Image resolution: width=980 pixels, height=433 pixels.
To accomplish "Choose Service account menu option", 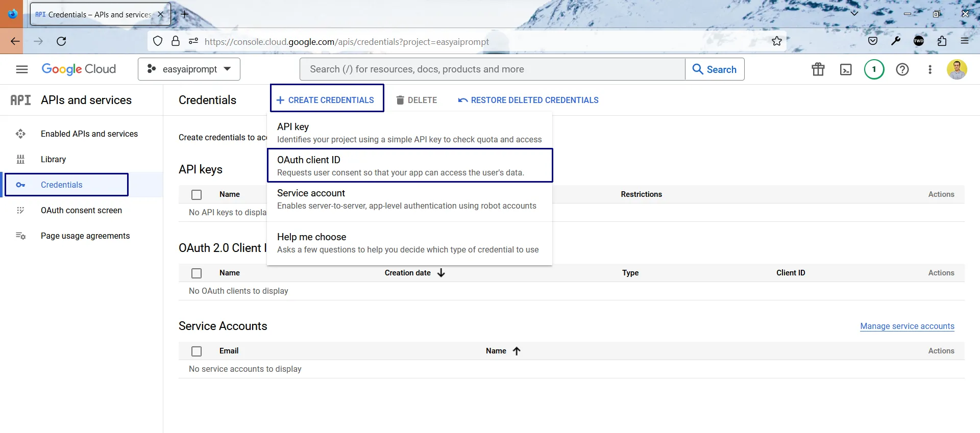I will click(409, 199).
